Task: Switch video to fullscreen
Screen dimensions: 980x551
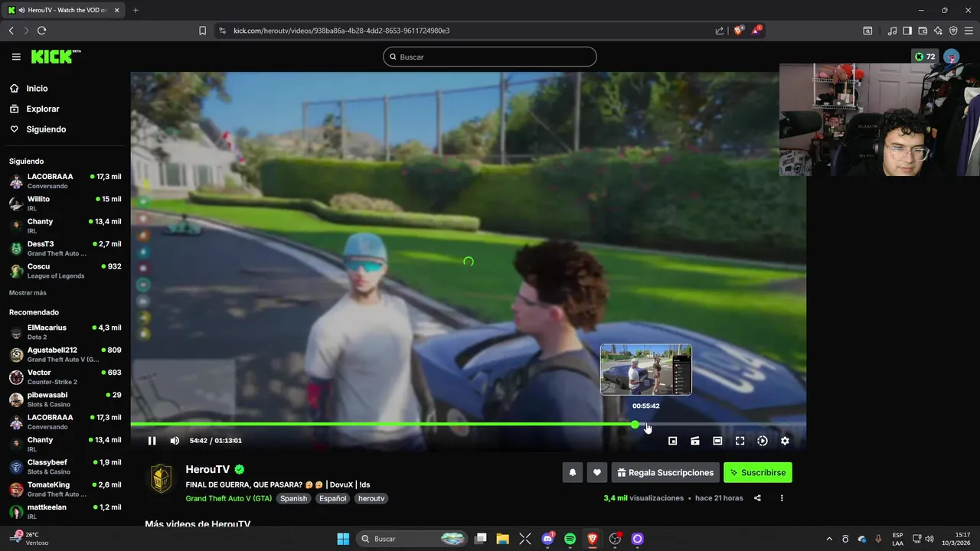Action: pyautogui.click(x=740, y=441)
